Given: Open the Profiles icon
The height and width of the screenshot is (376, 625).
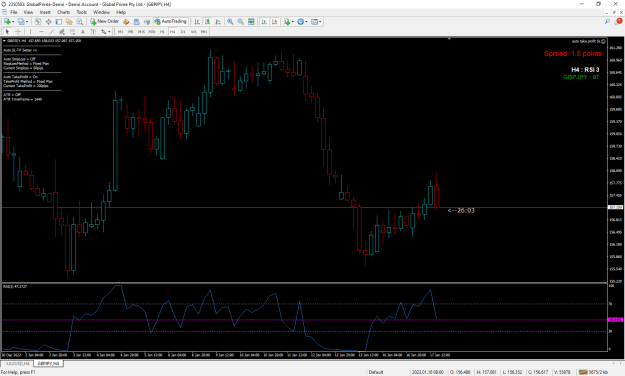Looking at the screenshot, I should (x=21, y=22).
